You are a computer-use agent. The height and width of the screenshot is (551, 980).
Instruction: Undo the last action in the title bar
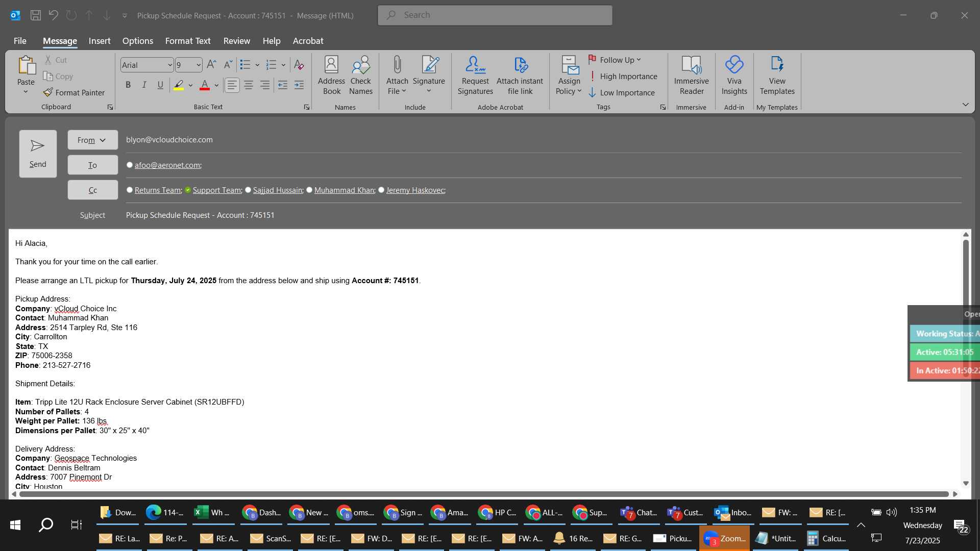click(53, 15)
